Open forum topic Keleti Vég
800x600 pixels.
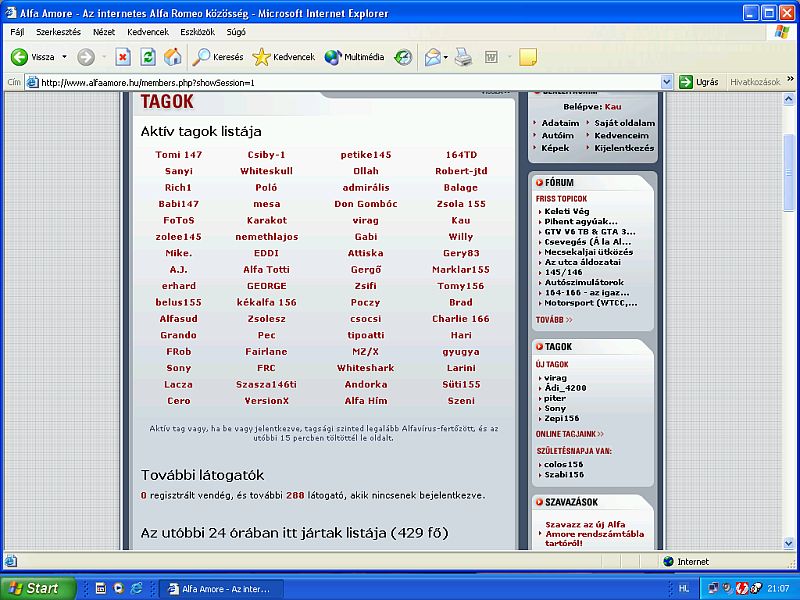(567, 211)
